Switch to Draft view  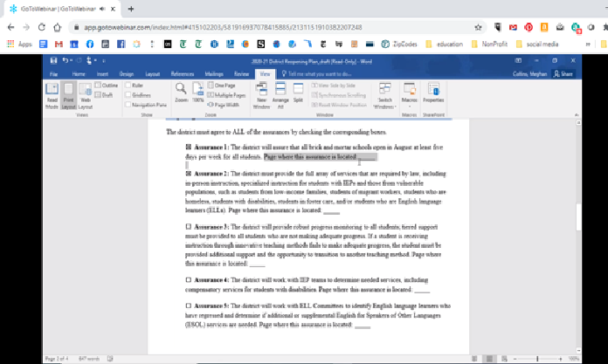click(x=104, y=95)
